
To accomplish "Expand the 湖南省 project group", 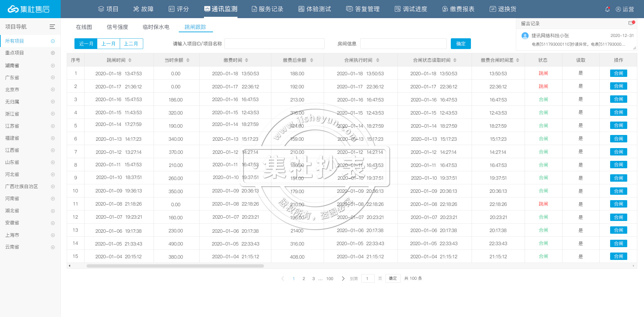I will 53,65.
